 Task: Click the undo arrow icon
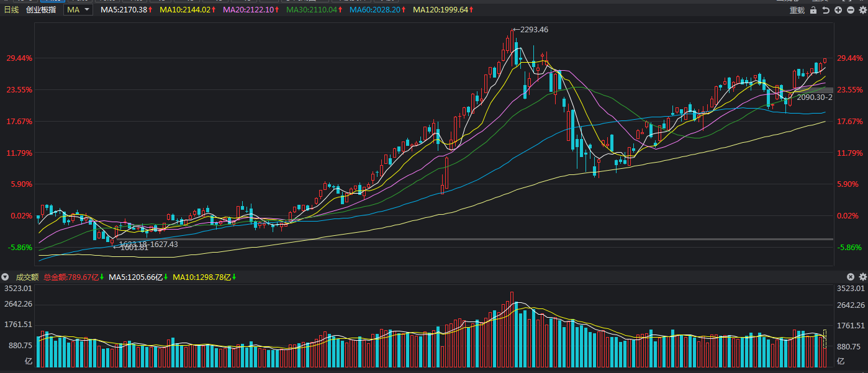click(826, 10)
